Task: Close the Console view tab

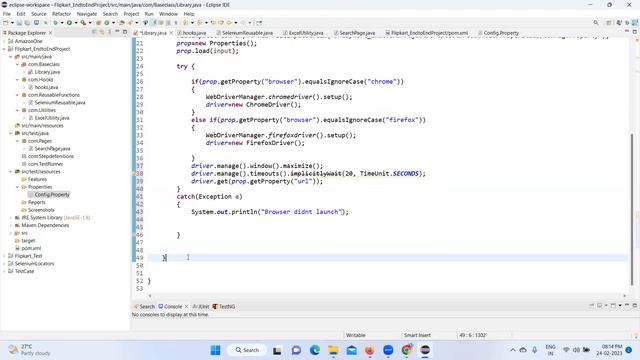Action: (187, 307)
